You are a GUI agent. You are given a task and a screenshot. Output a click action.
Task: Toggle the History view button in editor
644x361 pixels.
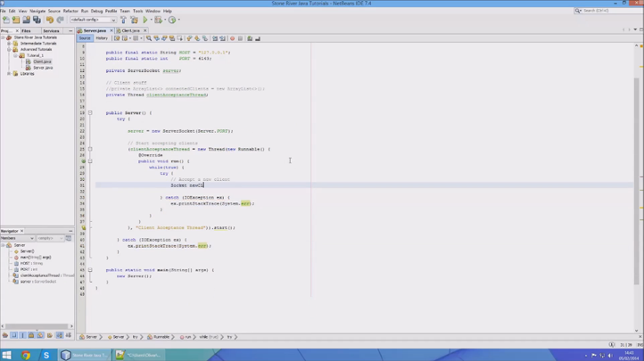pyautogui.click(x=102, y=38)
